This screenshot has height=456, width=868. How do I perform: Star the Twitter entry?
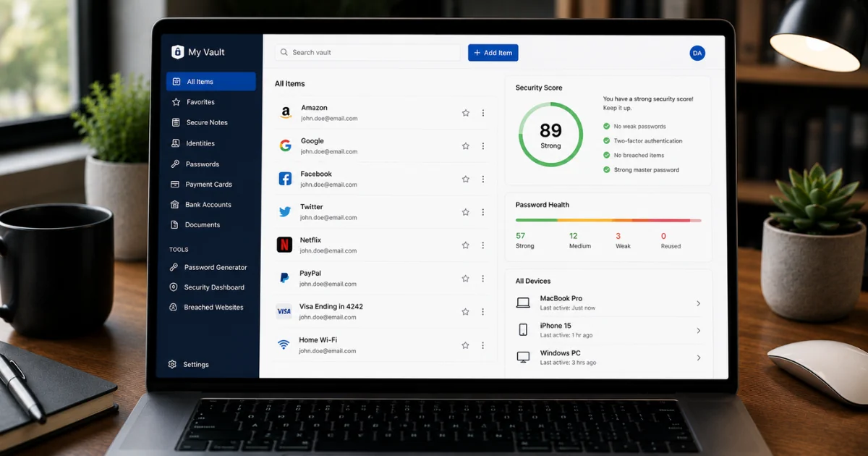coord(466,212)
